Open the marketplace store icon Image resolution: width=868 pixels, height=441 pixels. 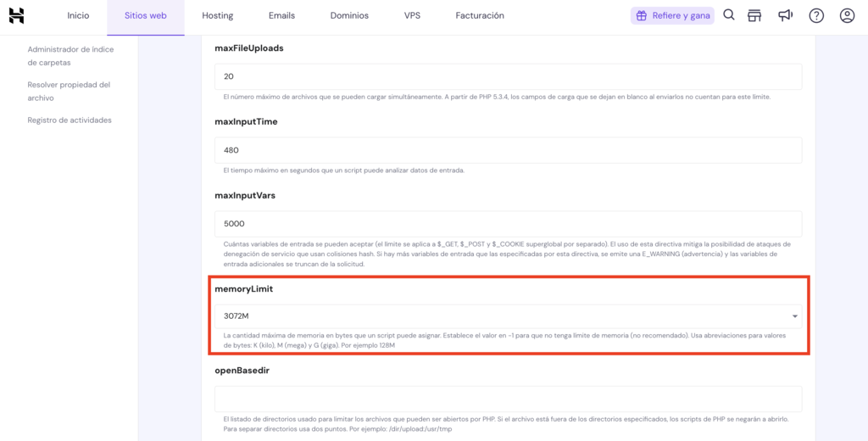click(x=754, y=15)
